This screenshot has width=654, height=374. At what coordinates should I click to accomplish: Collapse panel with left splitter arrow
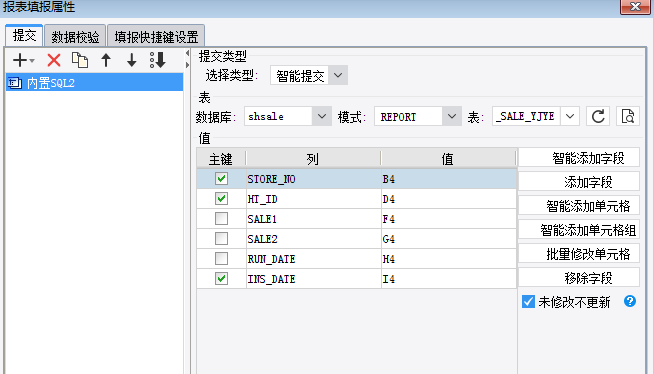click(187, 53)
